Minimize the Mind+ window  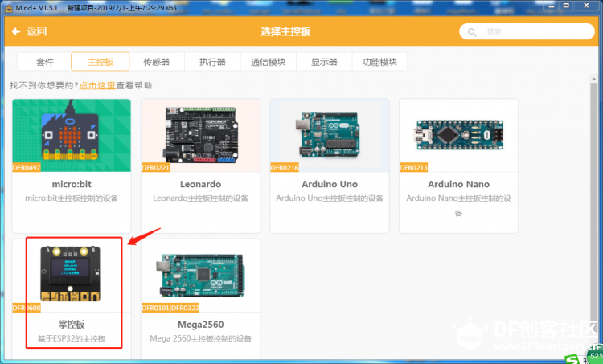(551, 6)
